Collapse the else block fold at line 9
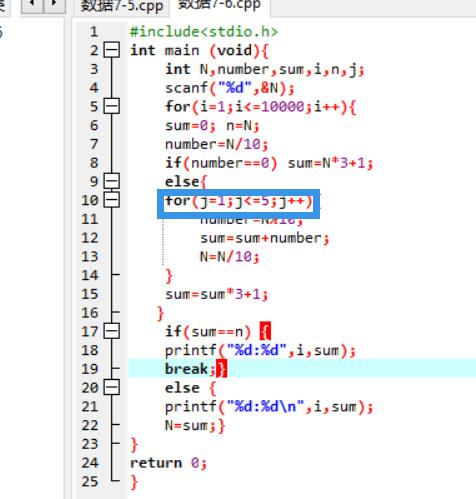 pyautogui.click(x=111, y=181)
